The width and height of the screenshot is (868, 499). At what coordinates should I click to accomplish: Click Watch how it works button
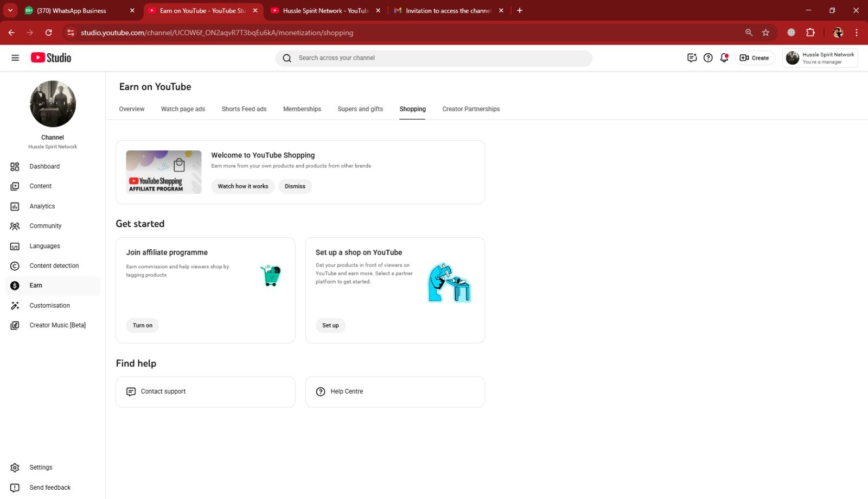tap(242, 186)
